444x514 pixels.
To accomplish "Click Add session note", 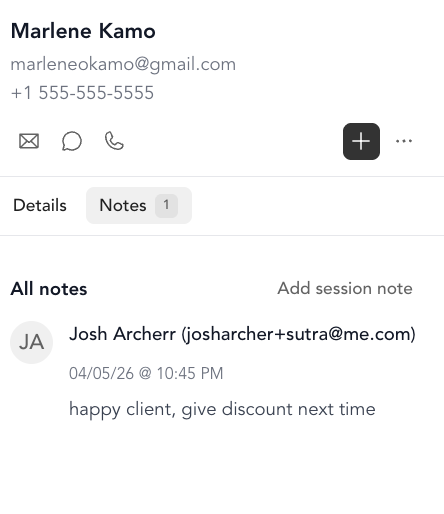I will tap(345, 288).
